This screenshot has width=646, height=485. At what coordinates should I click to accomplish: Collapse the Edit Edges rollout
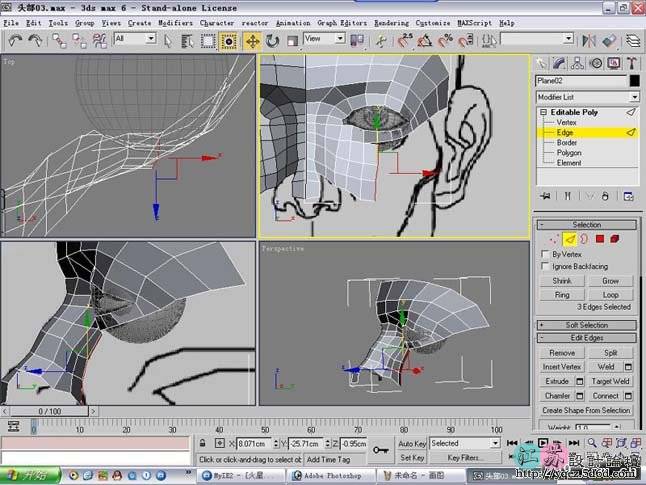click(x=587, y=338)
